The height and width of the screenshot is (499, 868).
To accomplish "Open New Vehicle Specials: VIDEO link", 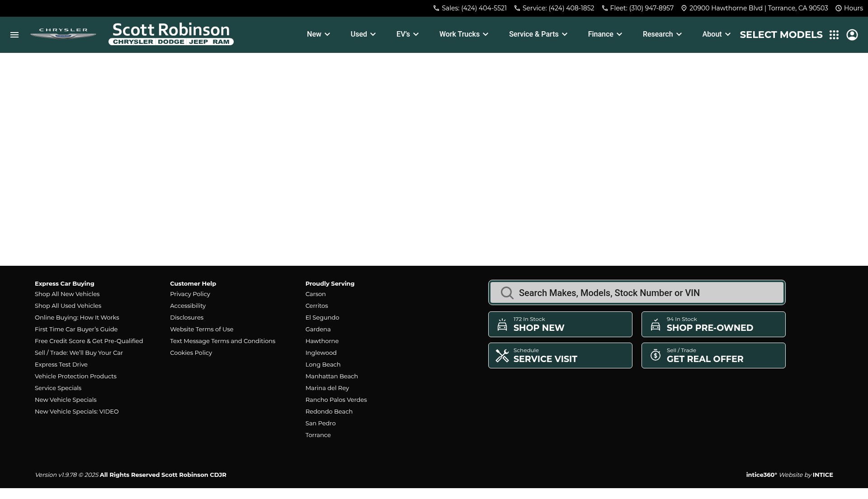I will click(x=77, y=412).
